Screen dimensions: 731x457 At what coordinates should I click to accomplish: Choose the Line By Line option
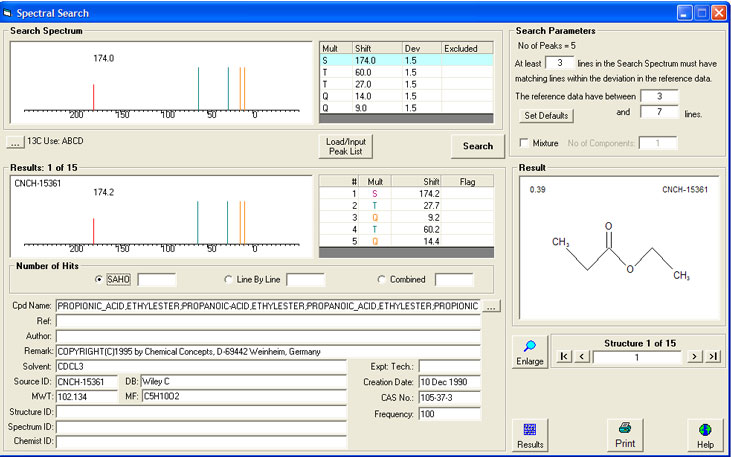click(x=229, y=279)
